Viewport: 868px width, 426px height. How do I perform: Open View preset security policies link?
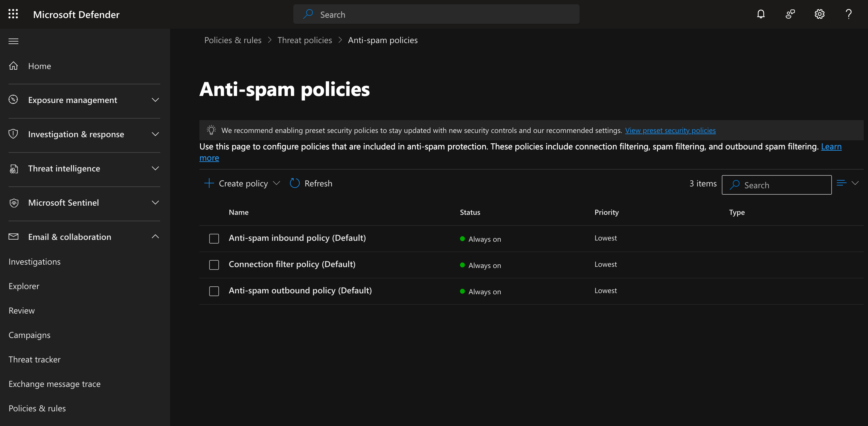point(670,130)
